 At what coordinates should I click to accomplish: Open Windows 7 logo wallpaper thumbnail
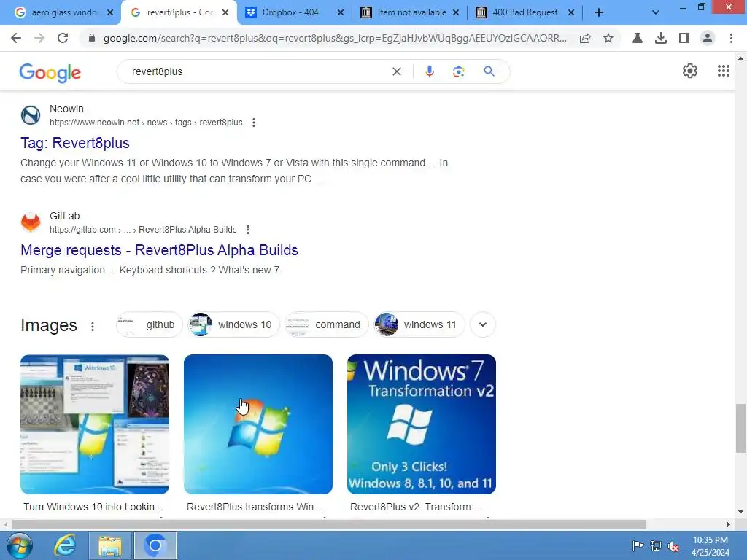(258, 424)
